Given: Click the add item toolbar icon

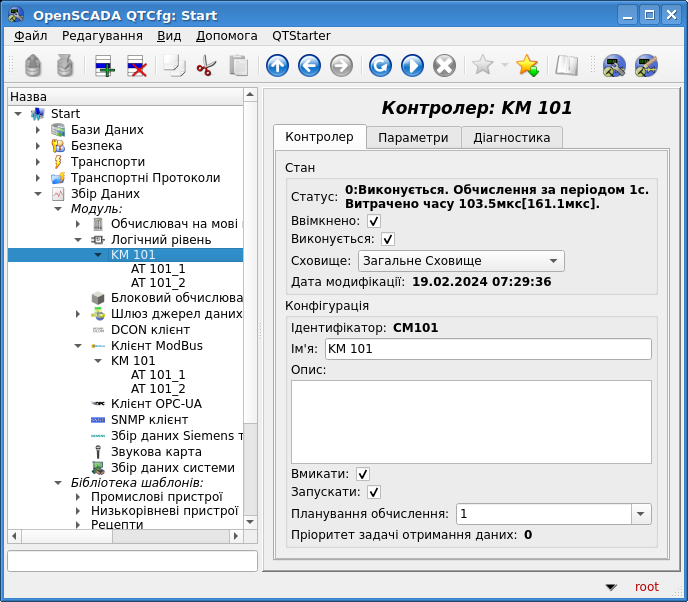Looking at the screenshot, I should tap(105, 66).
